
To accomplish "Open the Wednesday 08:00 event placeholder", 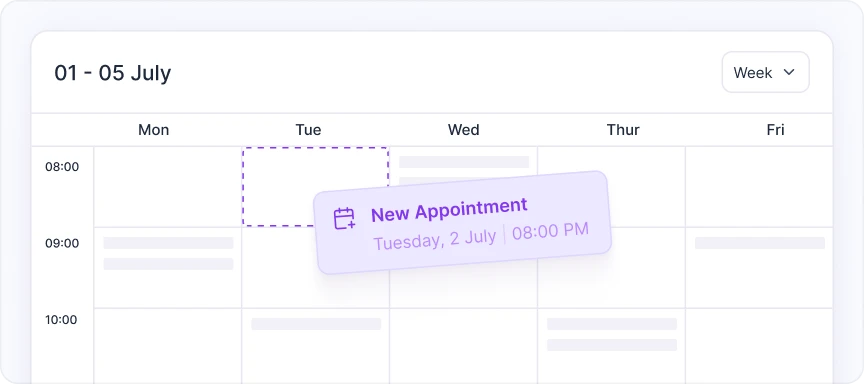I will click(x=464, y=162).
